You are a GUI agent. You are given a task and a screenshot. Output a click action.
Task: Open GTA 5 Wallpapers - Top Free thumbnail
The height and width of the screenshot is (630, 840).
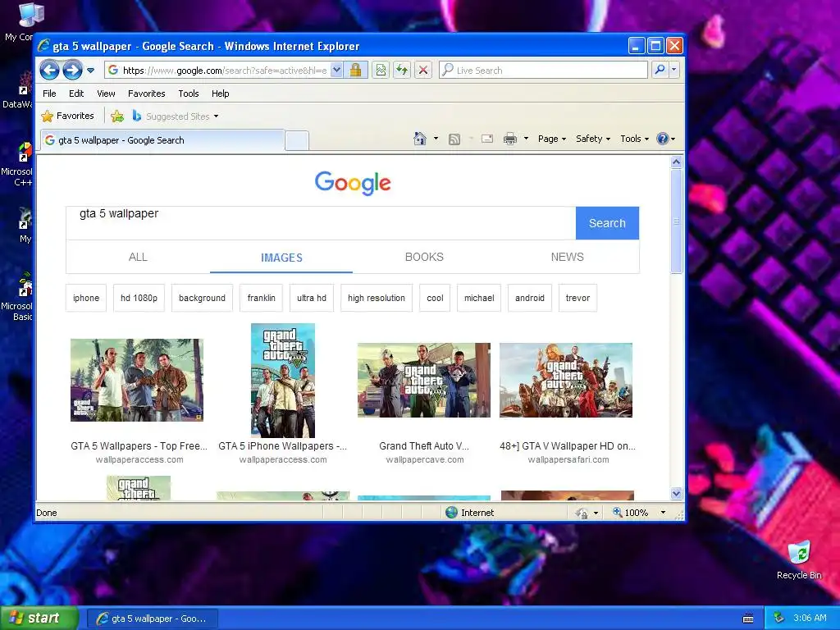137,380
